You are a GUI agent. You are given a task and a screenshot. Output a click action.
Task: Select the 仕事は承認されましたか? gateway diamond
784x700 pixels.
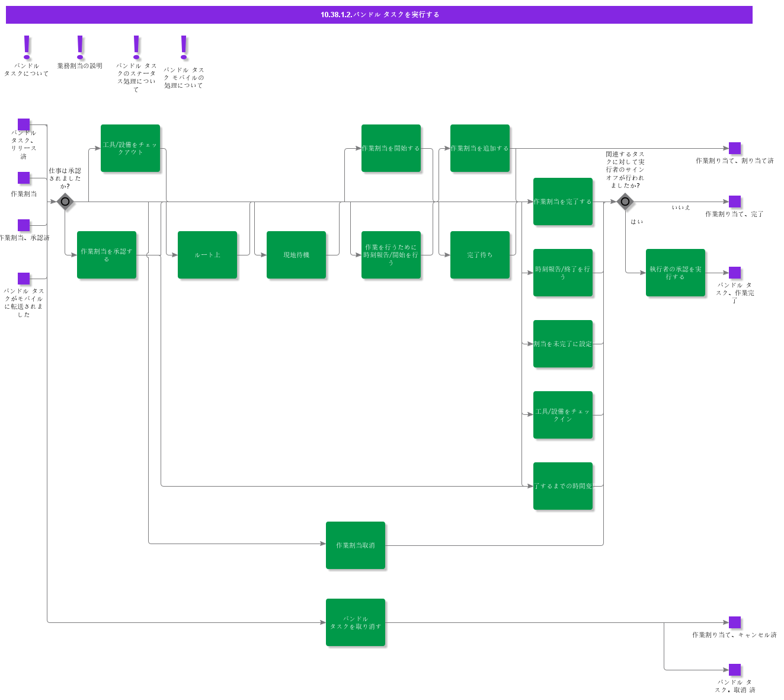point(65,202)
